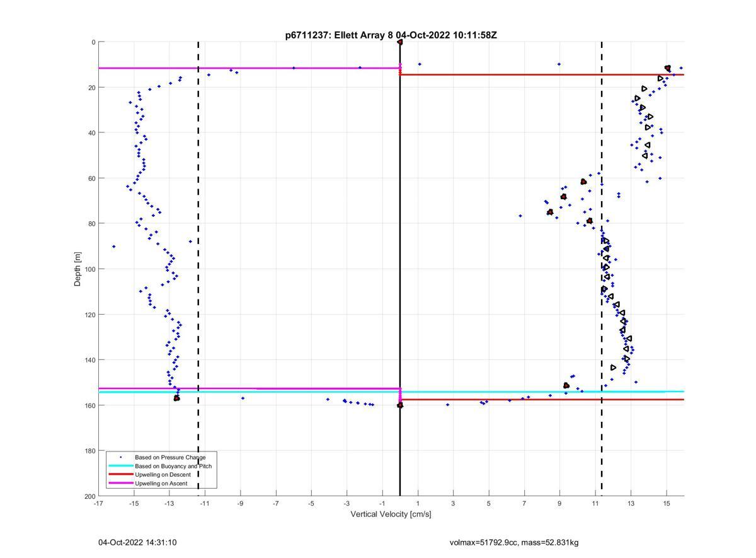Select the 'Vertical Velocity [cm/s]' x-axis label
The width and height of the screenshot is (756, 558).
pos(391,514)
